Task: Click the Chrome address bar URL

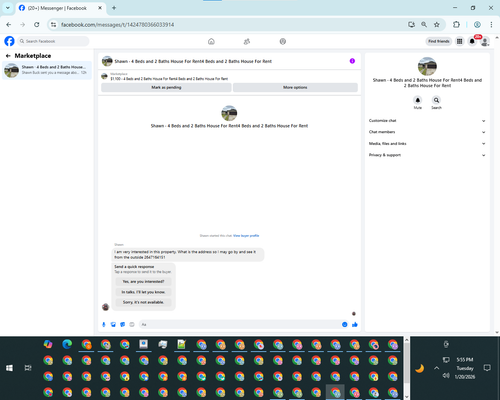Action: click(117, 25)
